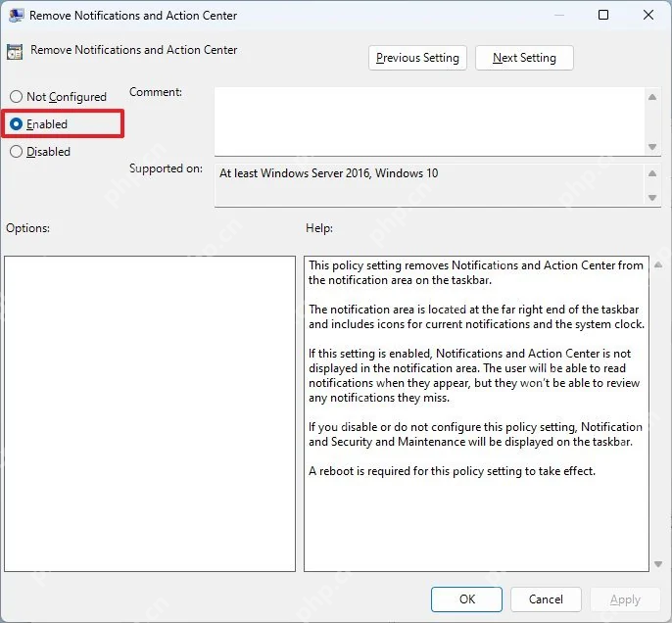This screenshot has height=623, width=672.
Task: Go to Previous Setting
Action: (x=417, y=58)
